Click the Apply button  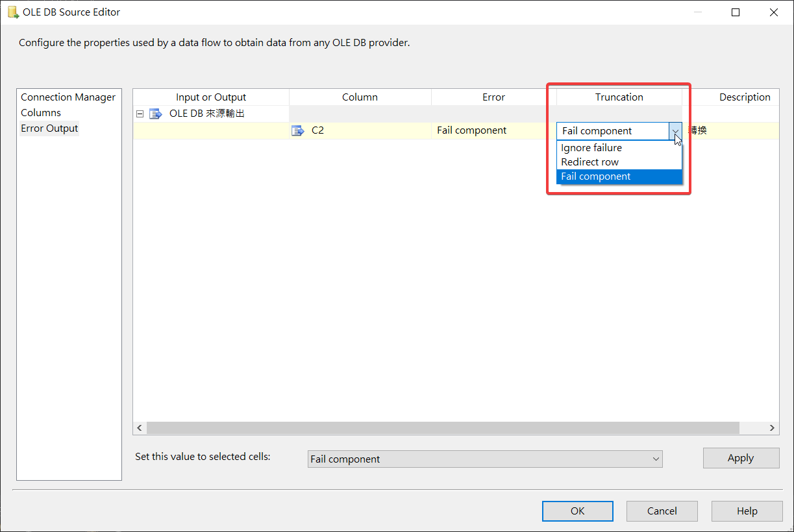[x=741, y=458]
